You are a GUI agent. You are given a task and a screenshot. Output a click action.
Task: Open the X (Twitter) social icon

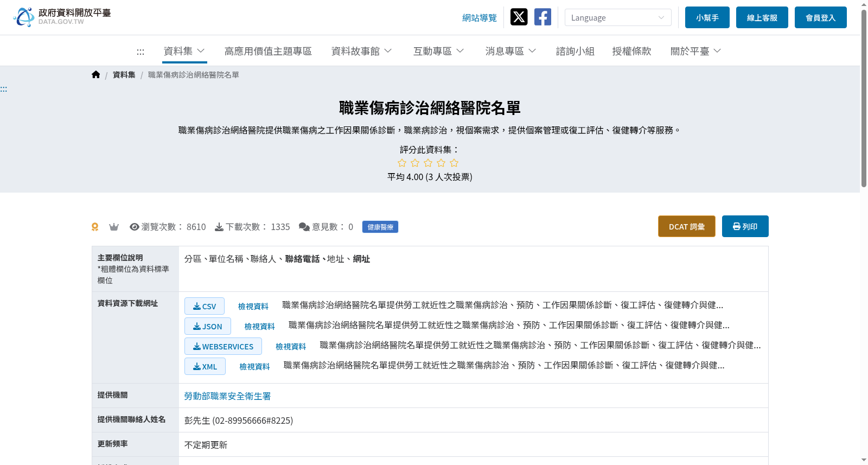click(x=519, y=17)
